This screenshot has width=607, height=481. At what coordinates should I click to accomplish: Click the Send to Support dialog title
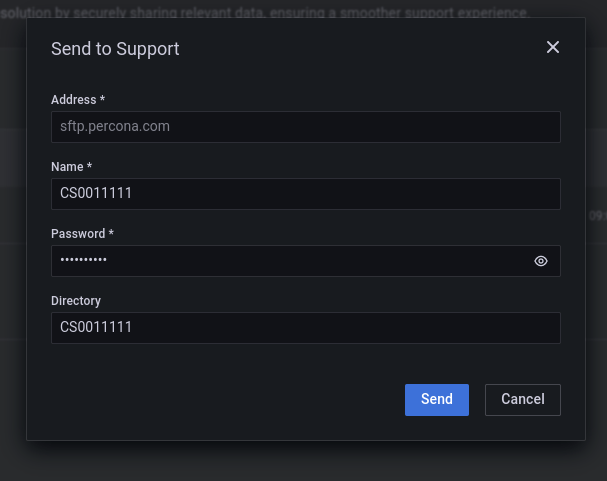(x=115, y=49)
